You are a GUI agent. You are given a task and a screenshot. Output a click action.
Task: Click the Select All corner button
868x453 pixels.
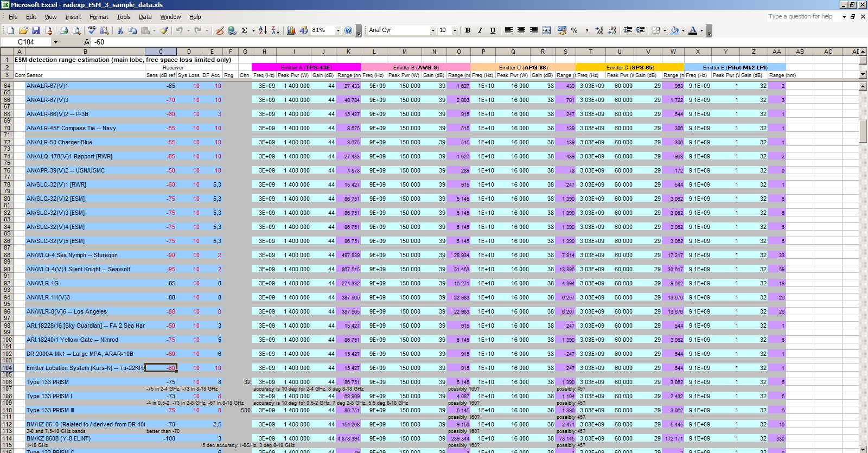(7, 52)
